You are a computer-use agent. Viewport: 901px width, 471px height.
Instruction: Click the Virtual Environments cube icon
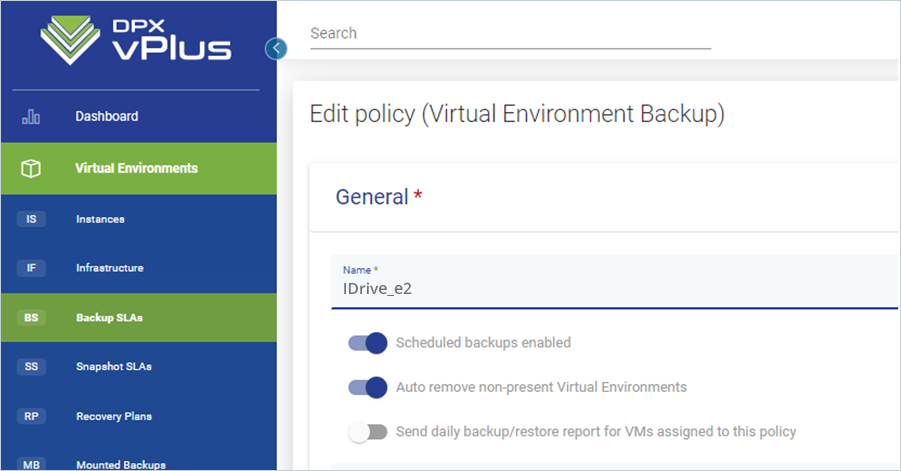[31, 168]
